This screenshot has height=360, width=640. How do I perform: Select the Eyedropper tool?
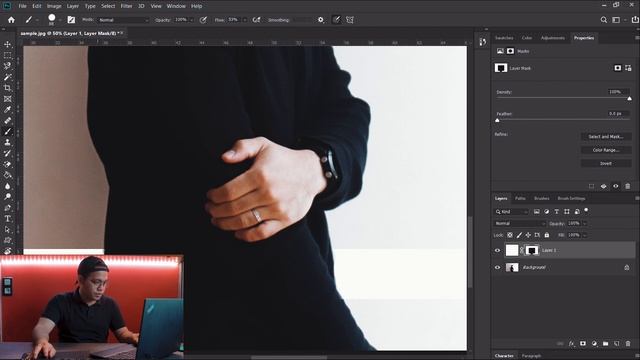click(x=7, y=109)
